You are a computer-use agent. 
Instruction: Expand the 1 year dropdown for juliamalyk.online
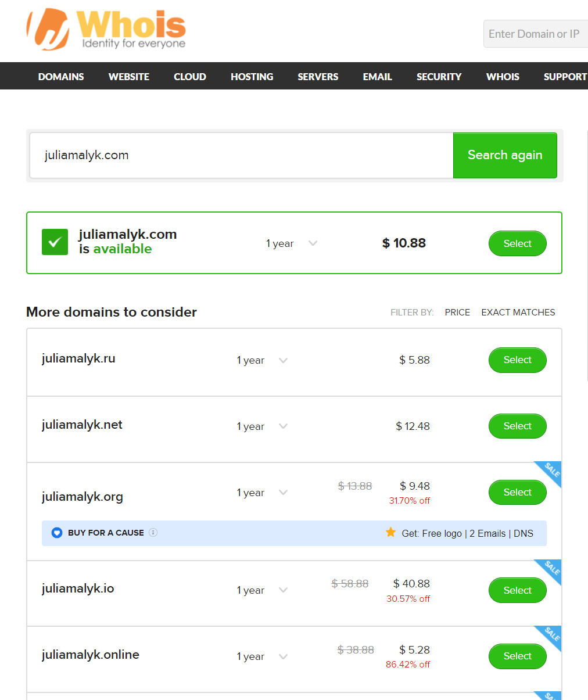pyautogui.click(x=263, y=656)
